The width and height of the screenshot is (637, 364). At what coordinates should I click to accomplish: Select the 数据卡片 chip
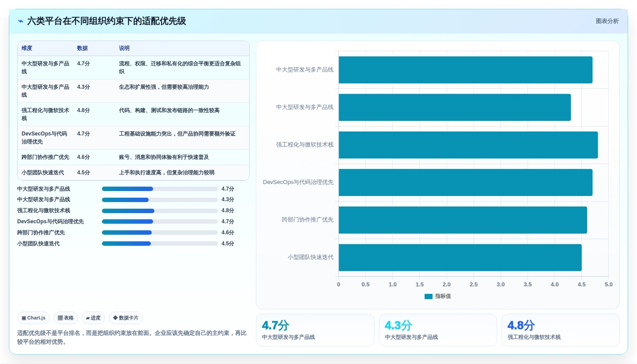click(x=126, y=318)
